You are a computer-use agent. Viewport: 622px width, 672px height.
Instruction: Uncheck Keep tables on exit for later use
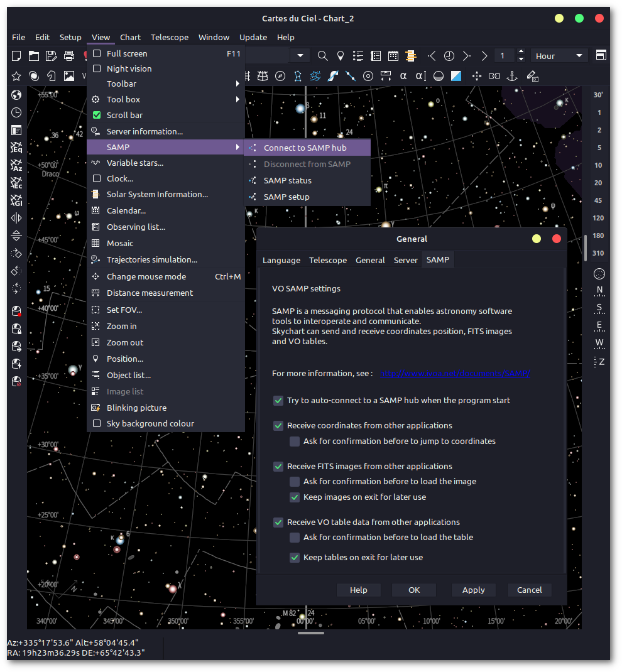tap(295, 558)
